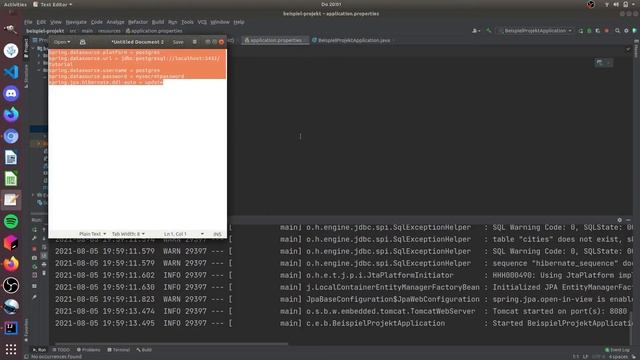Click the green Debug bug icon
This screenshot has width=640, height=360.
tap(589, 31)
